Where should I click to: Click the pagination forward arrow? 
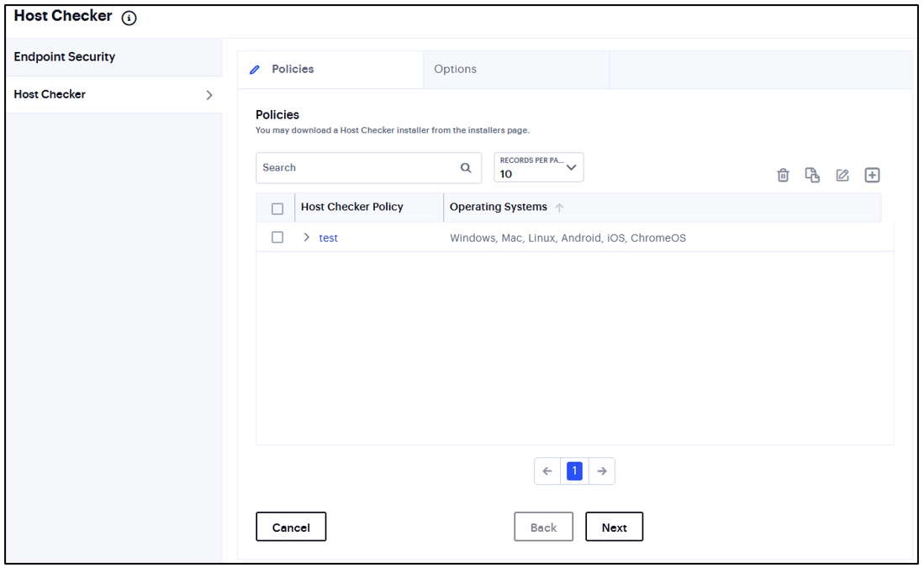pos(600,471)
